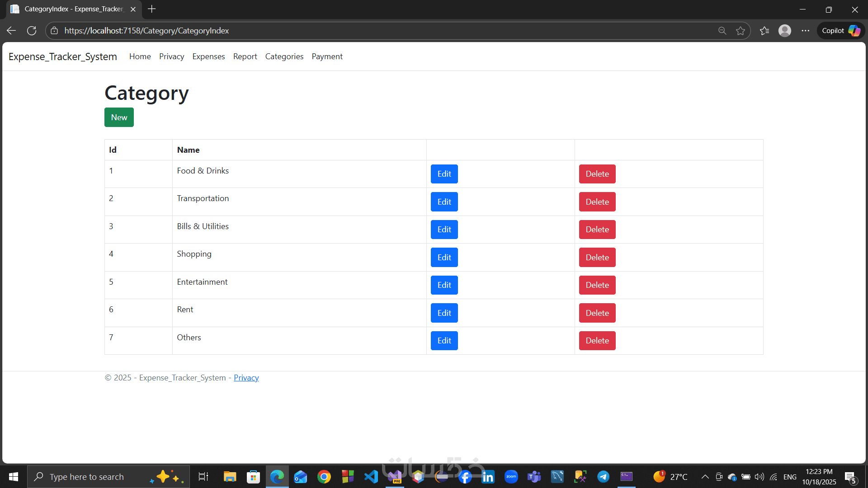Open the Payment navigation item
Screen dimensions: 868x488
pos(327,56)
